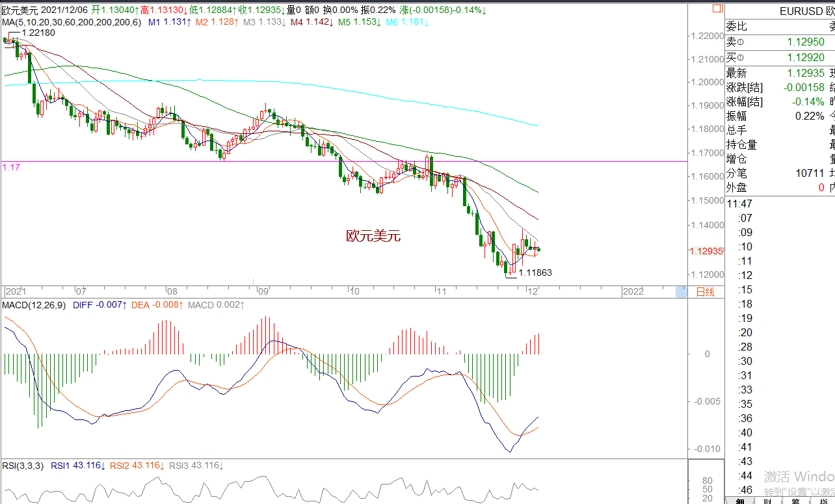This screenshot has width=835, height=504.
Task: Click the M4 1.142 moving average value
Action: tap(312, 22)
